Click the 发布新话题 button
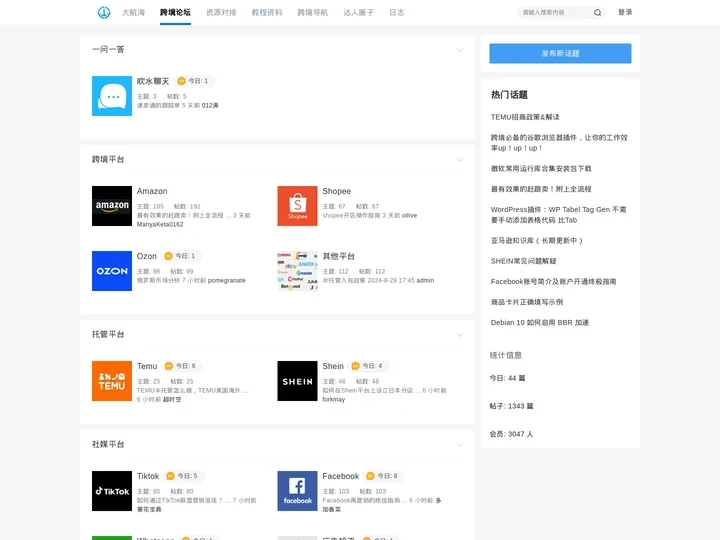This screenshot has width=720, height=540. [560, 53]
